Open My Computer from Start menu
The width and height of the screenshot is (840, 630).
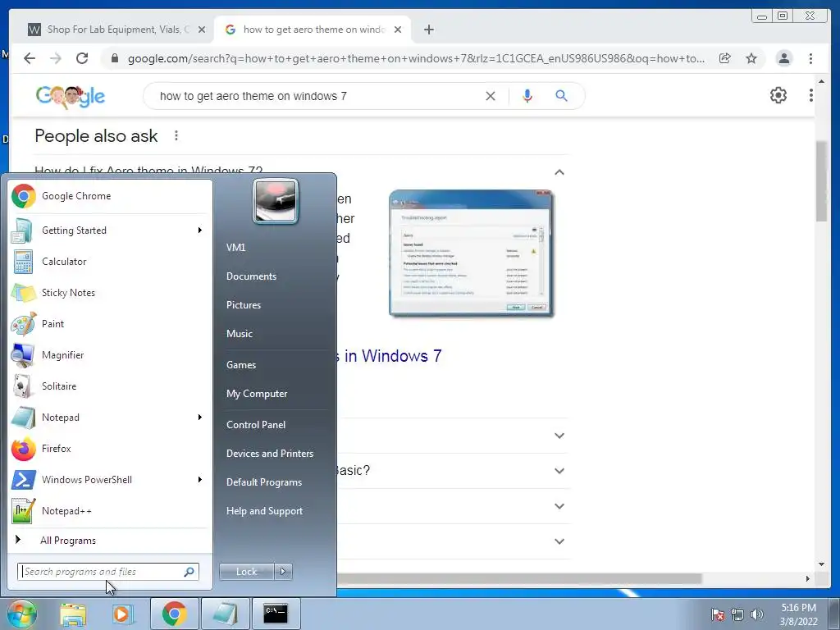(x=257, y=394)
